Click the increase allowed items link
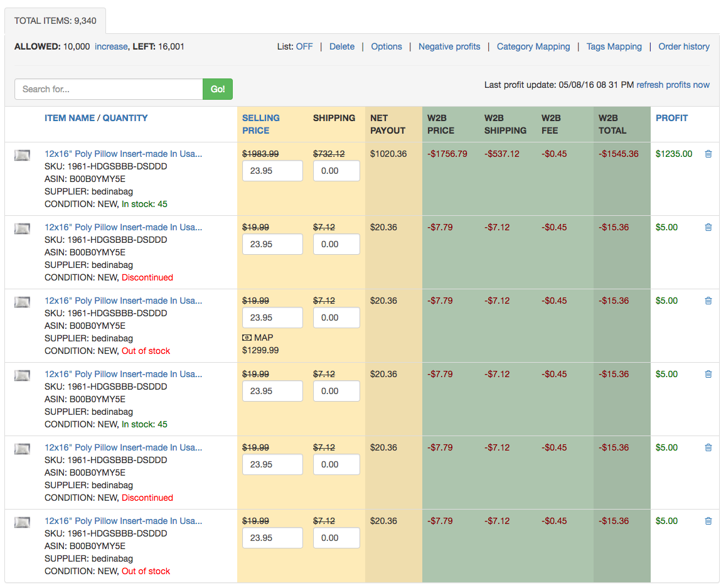726x588 pixels. tap(111, 46)
